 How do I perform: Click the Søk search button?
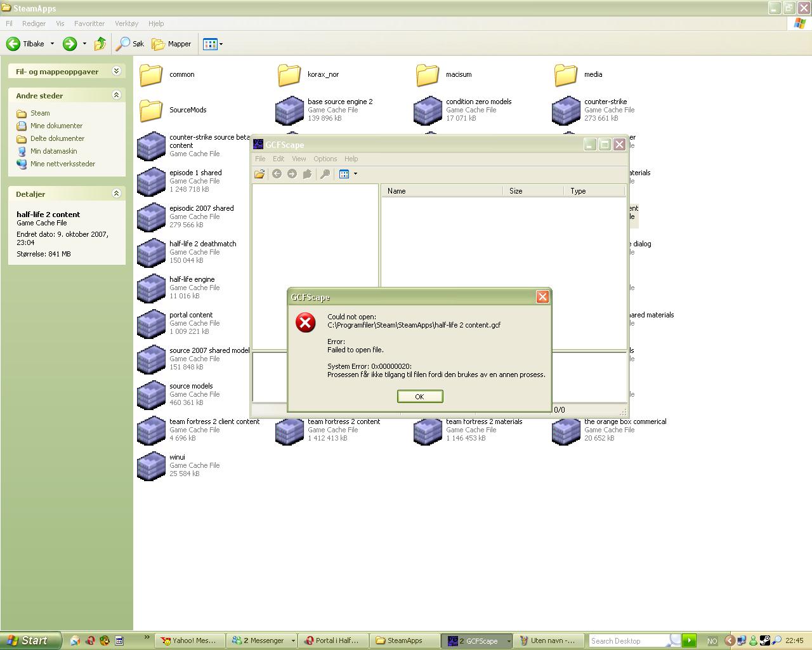pos(130,44)
